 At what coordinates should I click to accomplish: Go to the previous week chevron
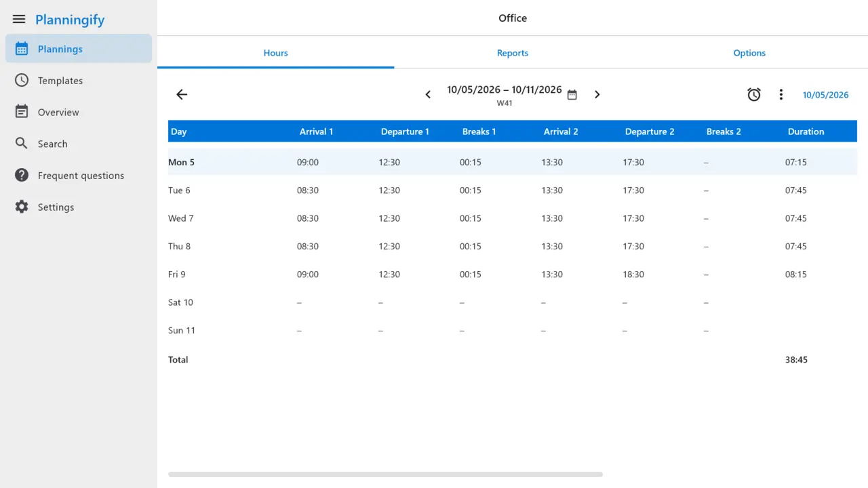[428, 95]
